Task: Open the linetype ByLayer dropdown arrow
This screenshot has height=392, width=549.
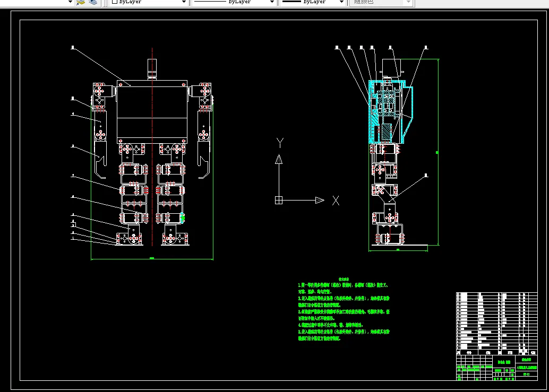Action: coord(272,2)
